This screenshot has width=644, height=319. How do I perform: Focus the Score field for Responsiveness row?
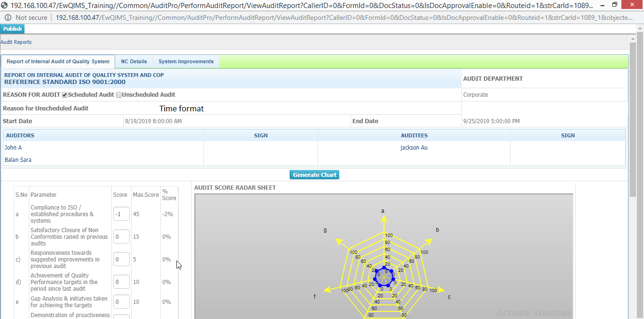[x=121, y=259]
